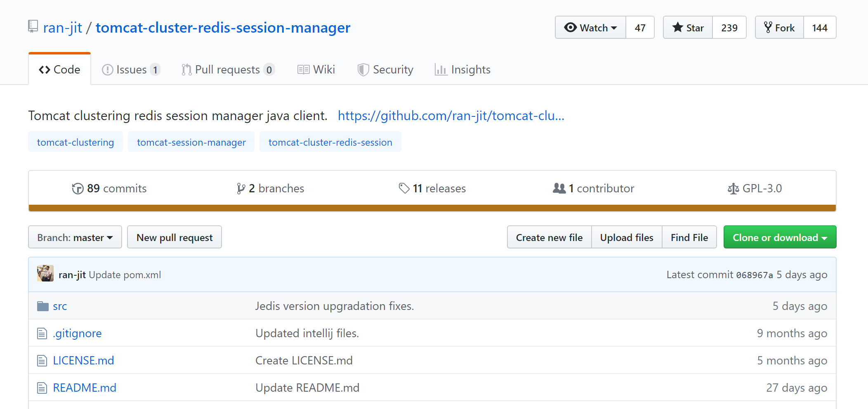
Task: Click the ran-jit avatar thumbnail
Action: 45,274
